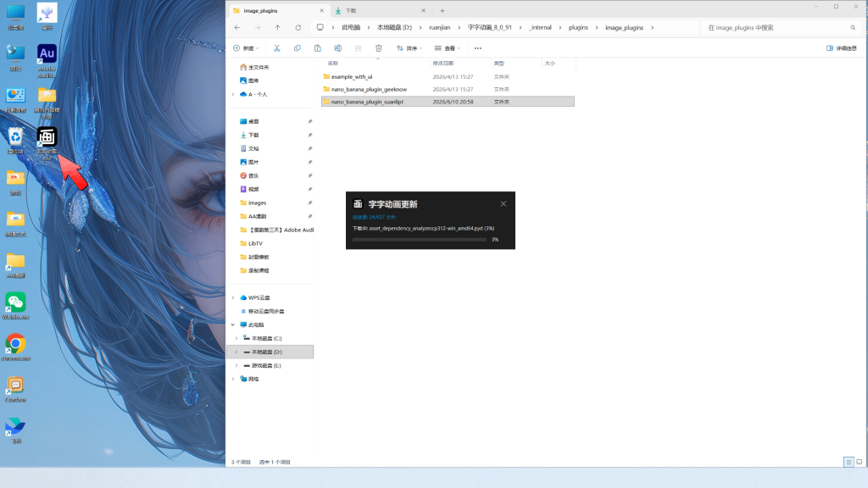Click the Cut scissors icon in toolbar
Viewport: 868px width, 488px height.
(x=277, y=48)
